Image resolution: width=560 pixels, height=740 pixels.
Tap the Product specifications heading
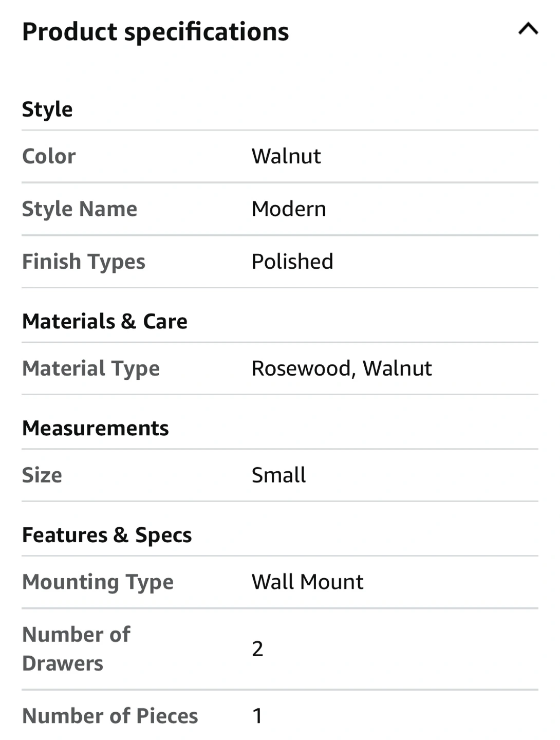[x=155, y=32]
